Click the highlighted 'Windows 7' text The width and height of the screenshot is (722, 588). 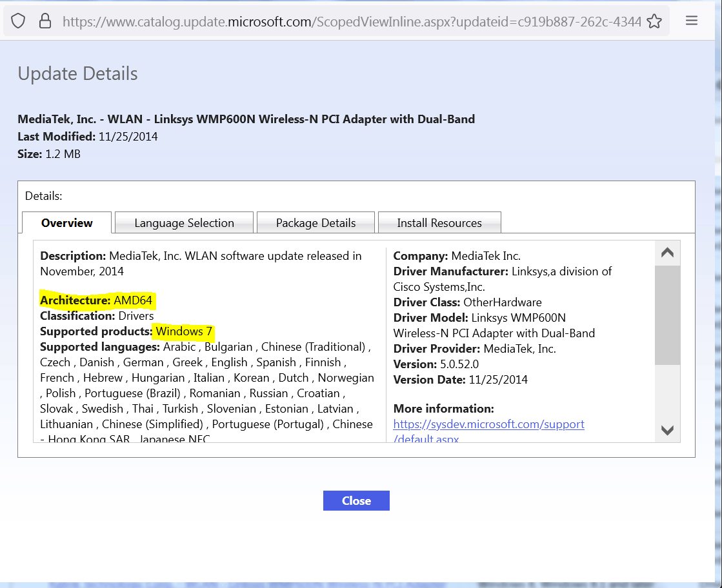[184, 331]
